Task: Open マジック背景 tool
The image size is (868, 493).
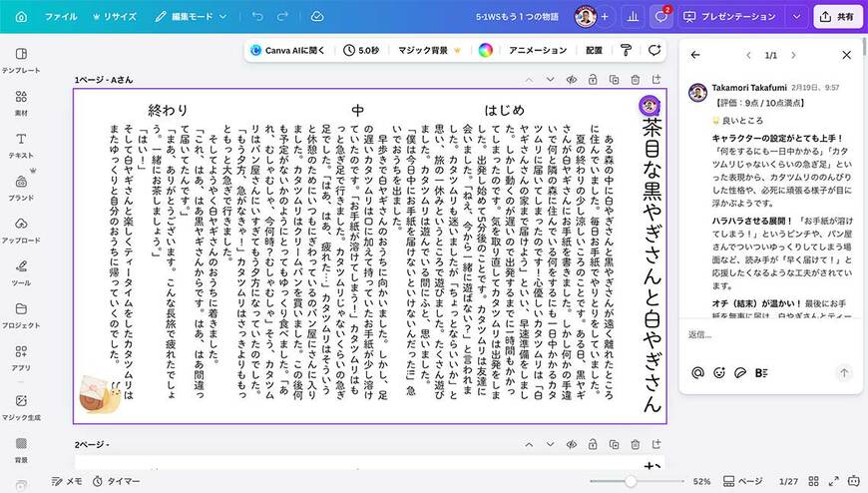Action: (430, 51)
